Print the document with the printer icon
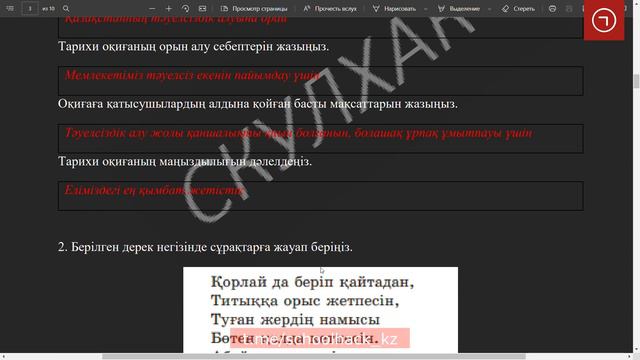 click(552, 9)
